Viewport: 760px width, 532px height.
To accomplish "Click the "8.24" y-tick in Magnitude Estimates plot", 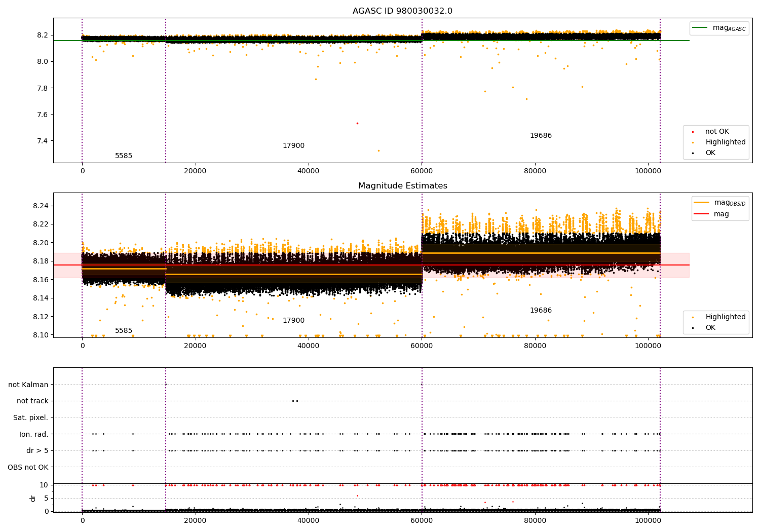I will (x=41, y=206).
